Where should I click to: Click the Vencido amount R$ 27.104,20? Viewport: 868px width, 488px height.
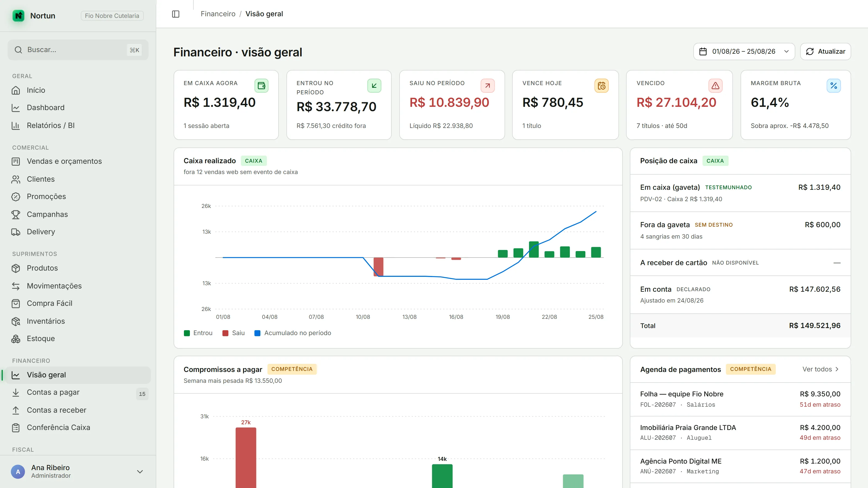[x=676, y=102]
